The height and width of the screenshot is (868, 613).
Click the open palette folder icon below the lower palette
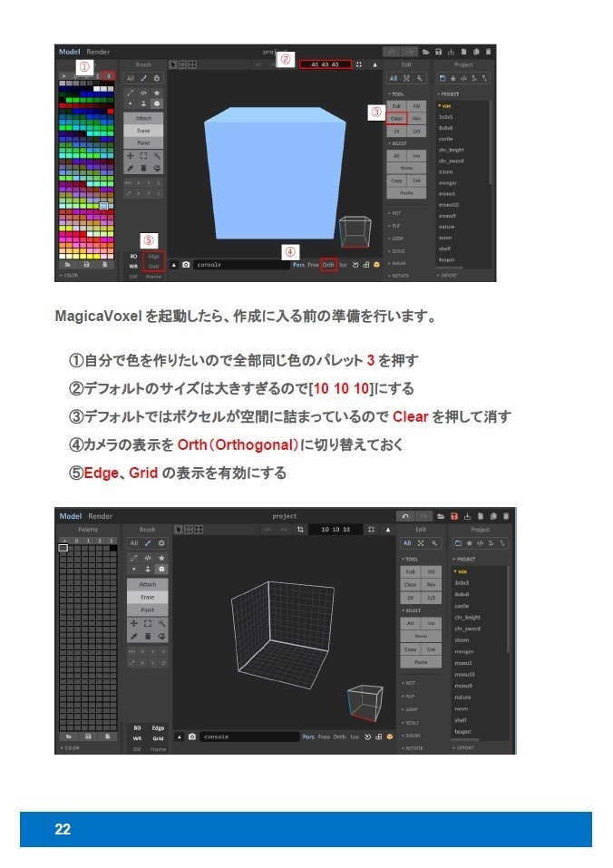click(69, 736)
